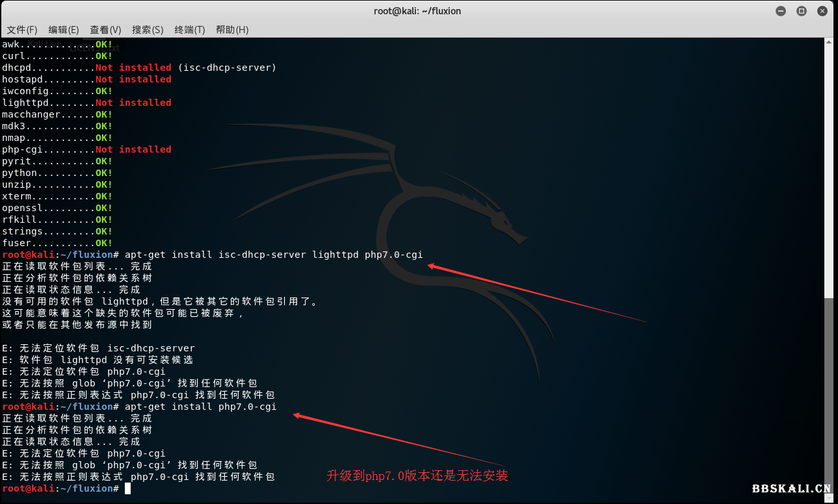Click the window title root@kali: ~/fluxion
The width and height of the screenshot is (838, 504).
click(x=417, y=10)
